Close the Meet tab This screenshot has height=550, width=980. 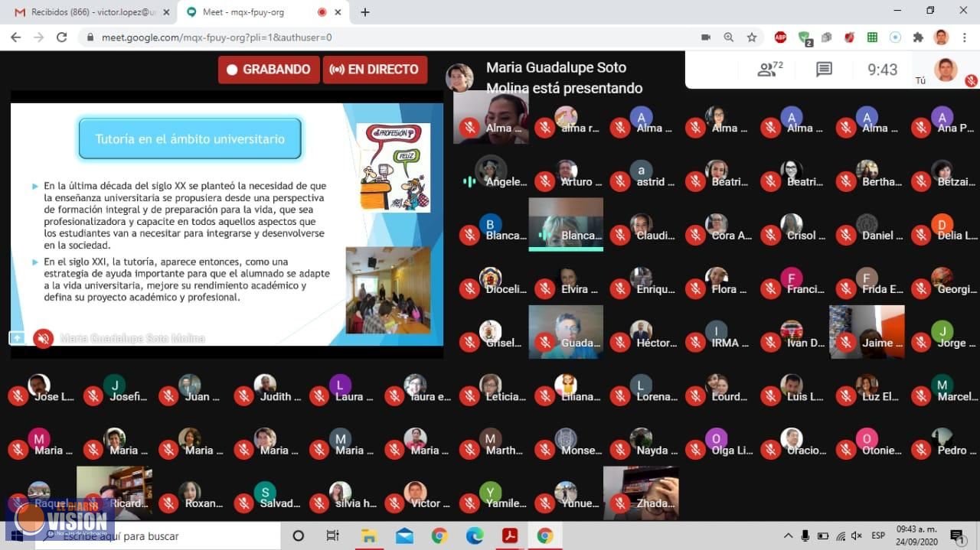pos(338,12)
